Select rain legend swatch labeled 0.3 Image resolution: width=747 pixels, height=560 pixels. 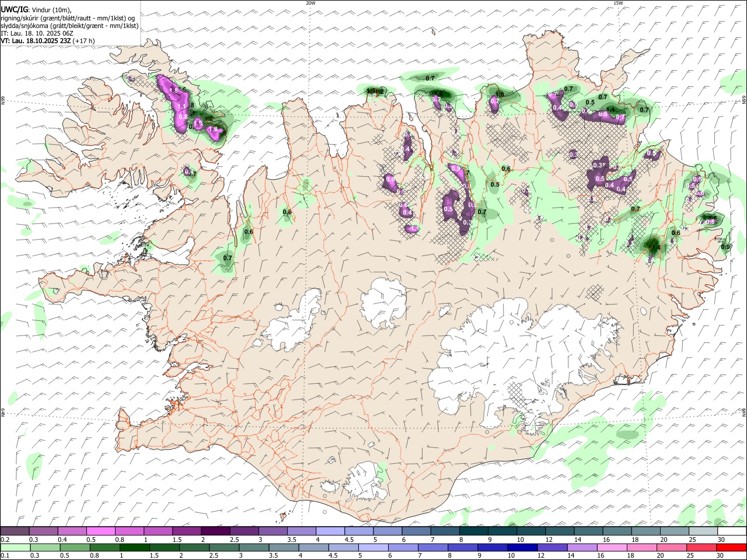(45, 547)
